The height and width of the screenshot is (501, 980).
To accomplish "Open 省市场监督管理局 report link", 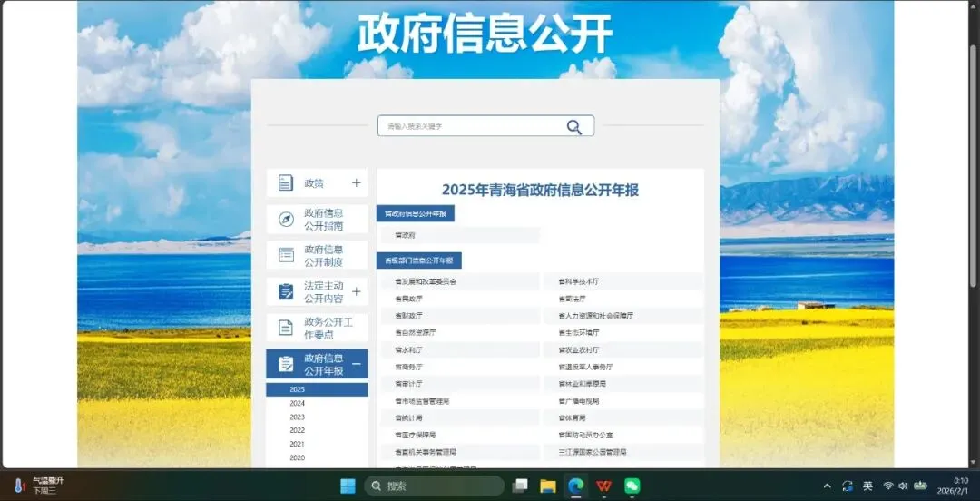I will coord(422,401).
